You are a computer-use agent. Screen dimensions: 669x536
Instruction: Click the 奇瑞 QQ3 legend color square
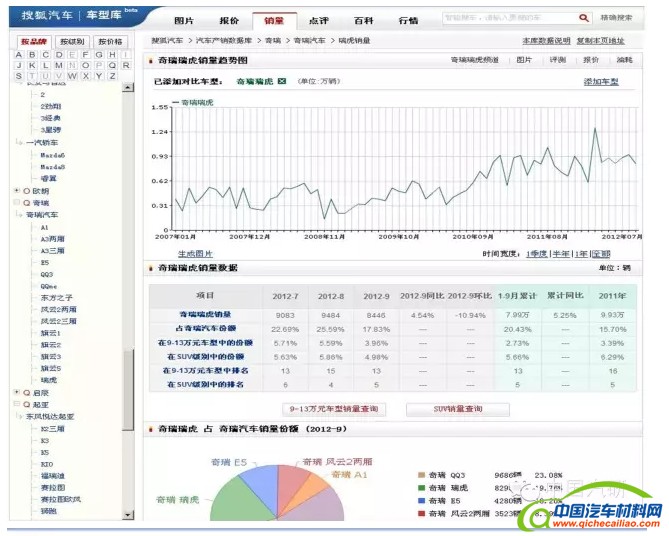click(422, 475)
